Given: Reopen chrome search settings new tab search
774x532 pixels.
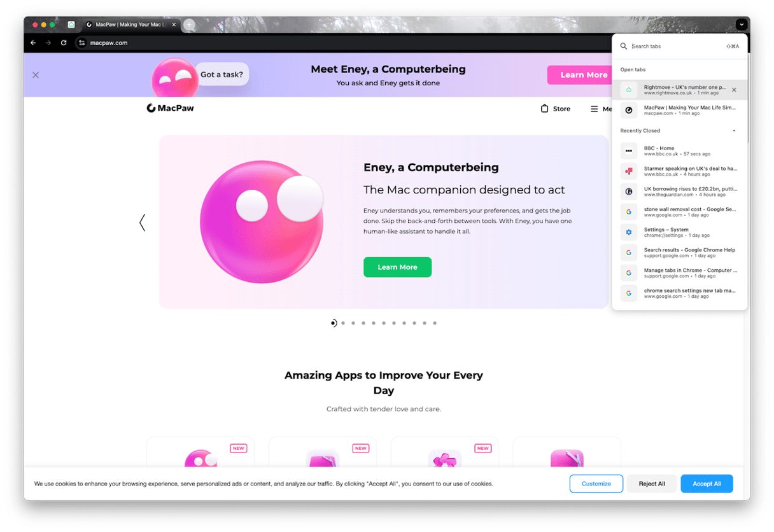Looking at the screenshot, I should (x=680, y=293).
